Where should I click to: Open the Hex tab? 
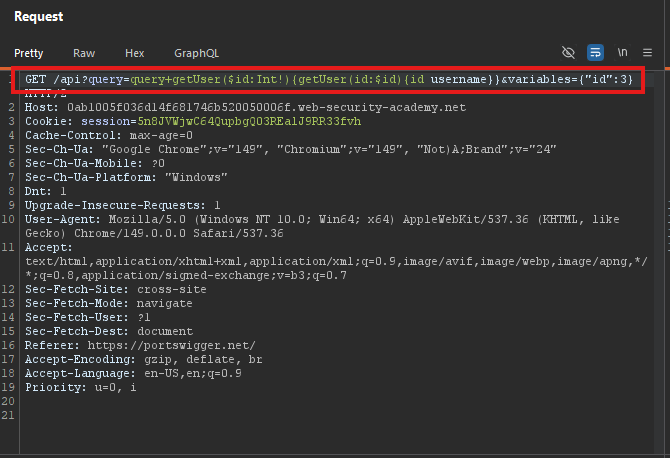[x=135, y=53]
